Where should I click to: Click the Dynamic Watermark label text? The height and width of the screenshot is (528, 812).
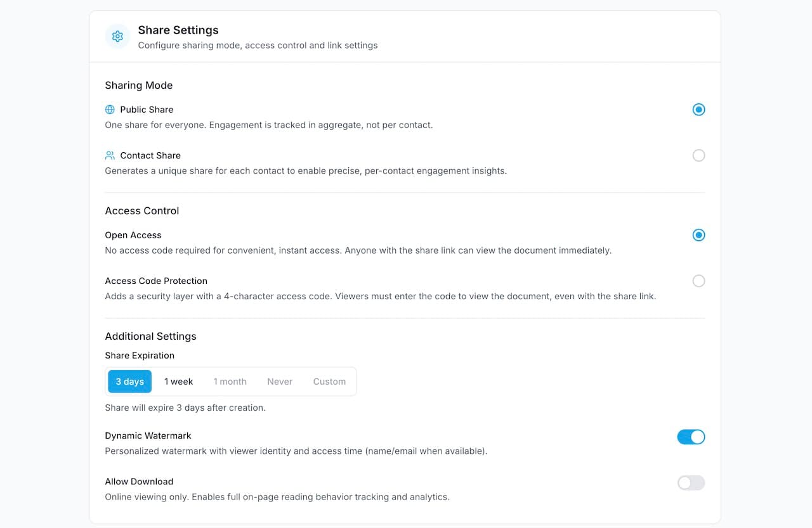pos(148,435)
